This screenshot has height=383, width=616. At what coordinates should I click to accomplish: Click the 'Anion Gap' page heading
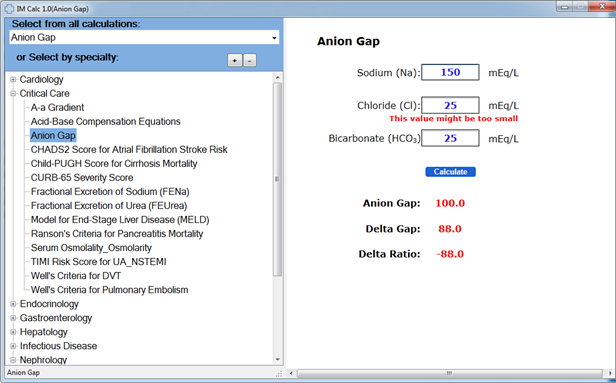click(348, 41)
